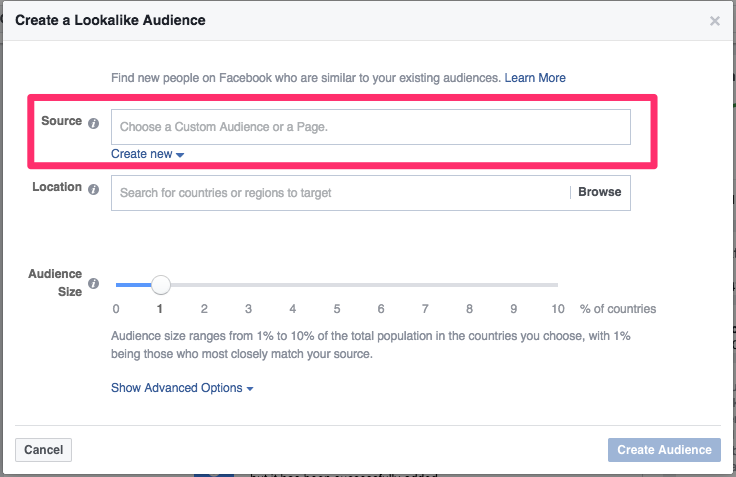Set audience size slider to 0
Screen dimensions: 736x477
[117, 285]
